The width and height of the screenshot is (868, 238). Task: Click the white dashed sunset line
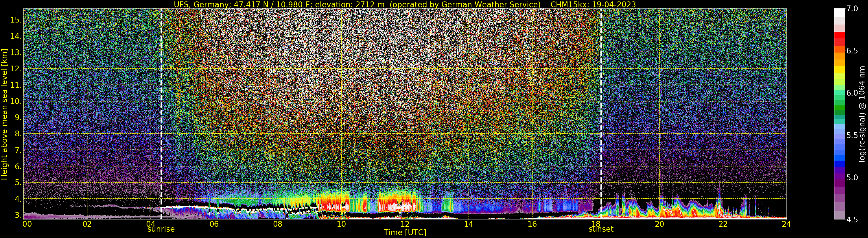[x=601, y=114]
